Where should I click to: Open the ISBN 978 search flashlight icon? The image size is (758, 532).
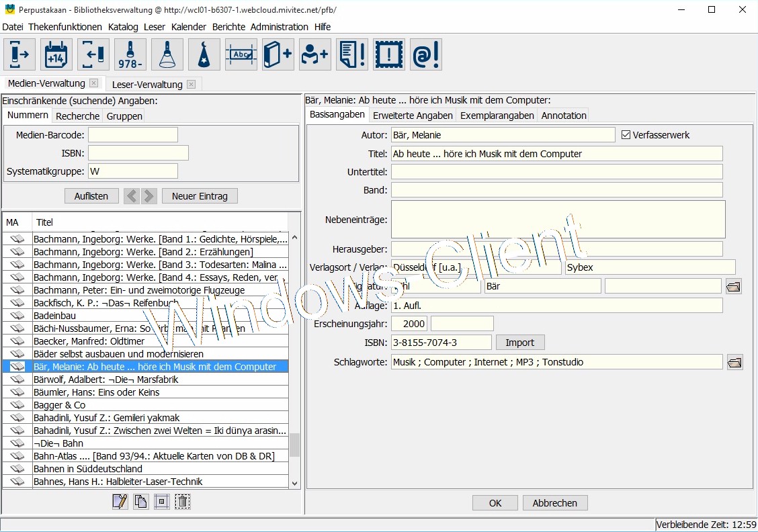click(x=130, y=54)
